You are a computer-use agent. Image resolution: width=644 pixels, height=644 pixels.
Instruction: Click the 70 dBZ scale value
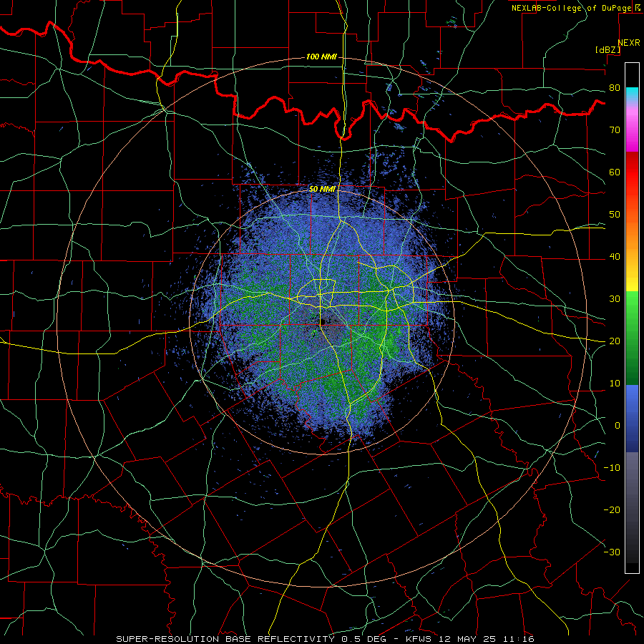(615, 130)
